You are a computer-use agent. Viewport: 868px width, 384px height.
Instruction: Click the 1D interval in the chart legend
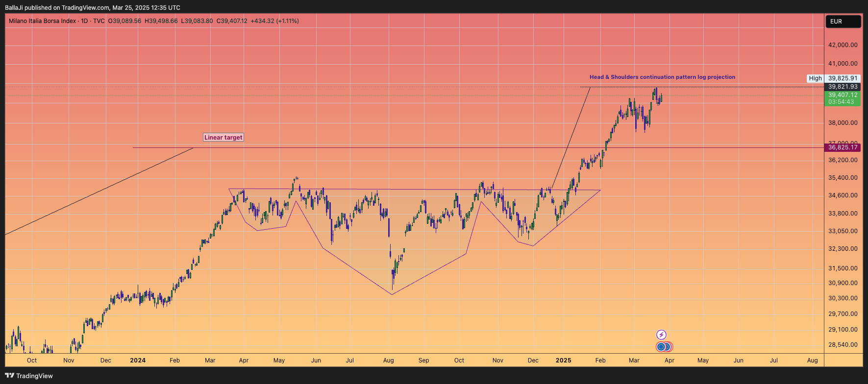click(85, 21)
